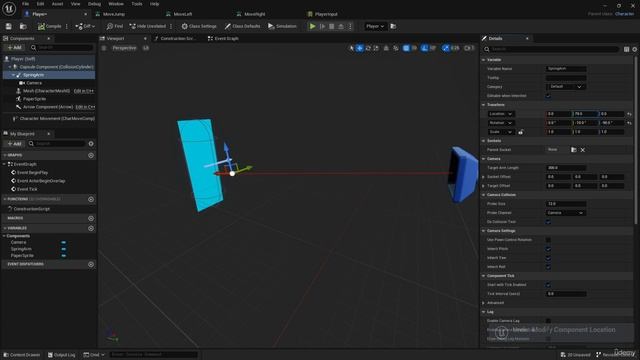Screen dimensions: 640x360
Task: Toggle Inherit Yaw checkbox
Action: (548, 258)
